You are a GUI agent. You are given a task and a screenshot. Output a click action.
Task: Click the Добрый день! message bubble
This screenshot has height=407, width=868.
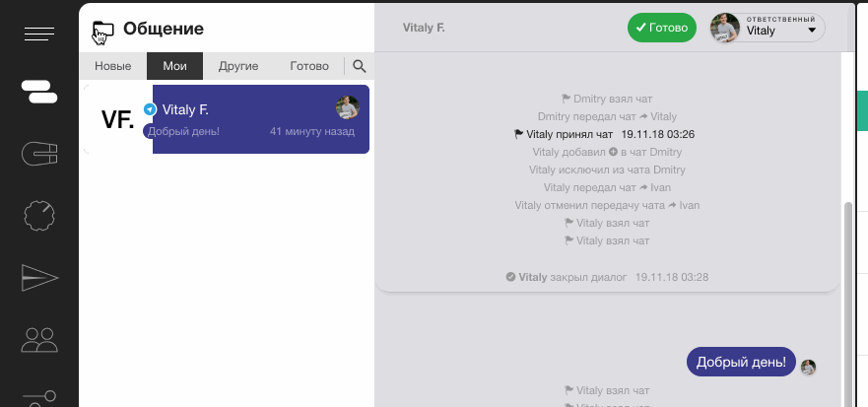741,362
